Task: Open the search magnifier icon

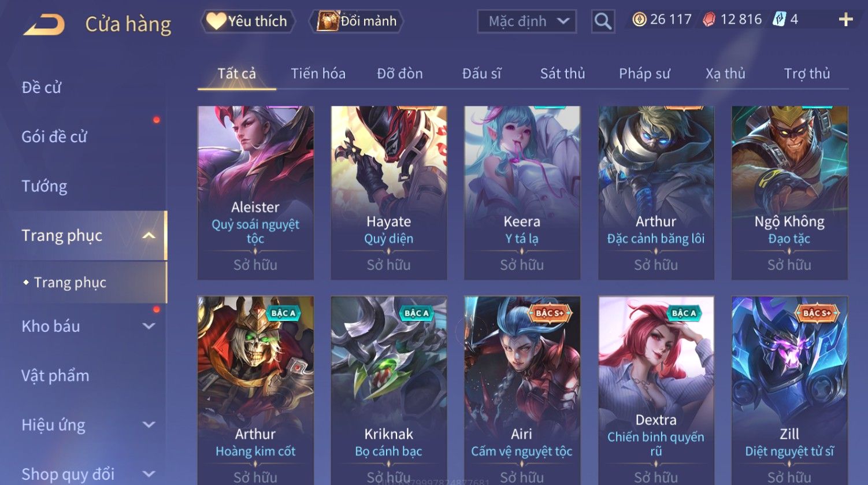Action: click(603, 22)
